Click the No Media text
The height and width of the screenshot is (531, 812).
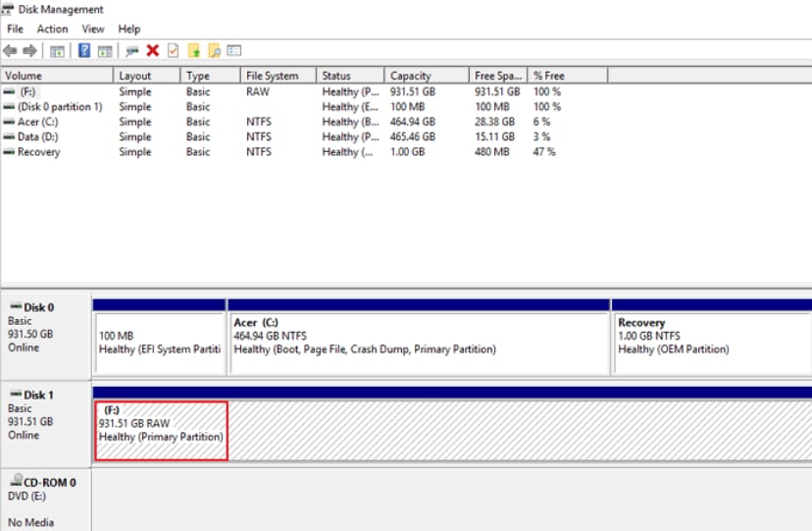(30, 522)
